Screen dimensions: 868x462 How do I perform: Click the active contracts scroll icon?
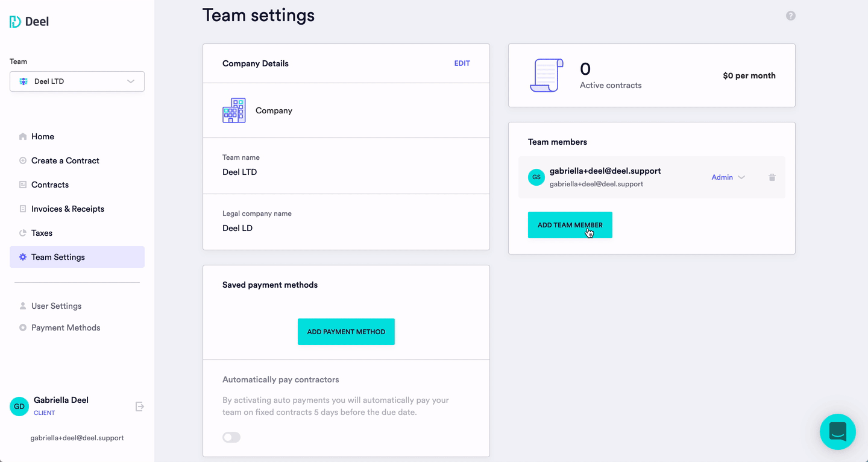click(x=547, y=75)
